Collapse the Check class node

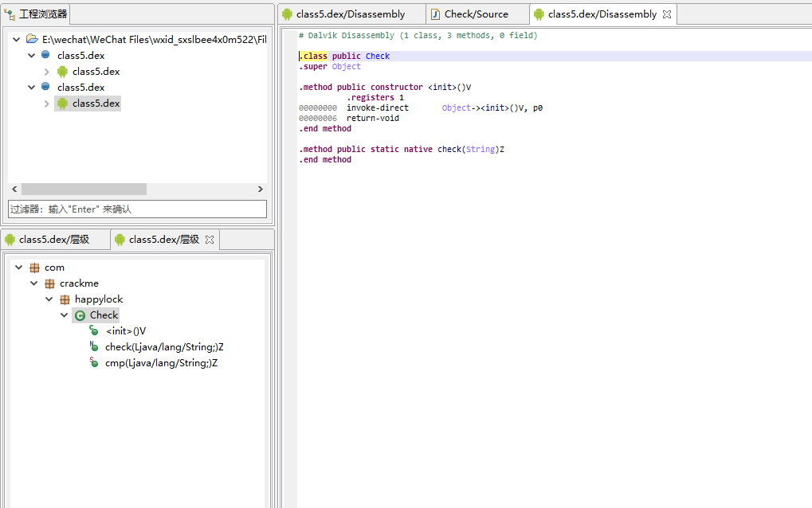coord(65,315)
